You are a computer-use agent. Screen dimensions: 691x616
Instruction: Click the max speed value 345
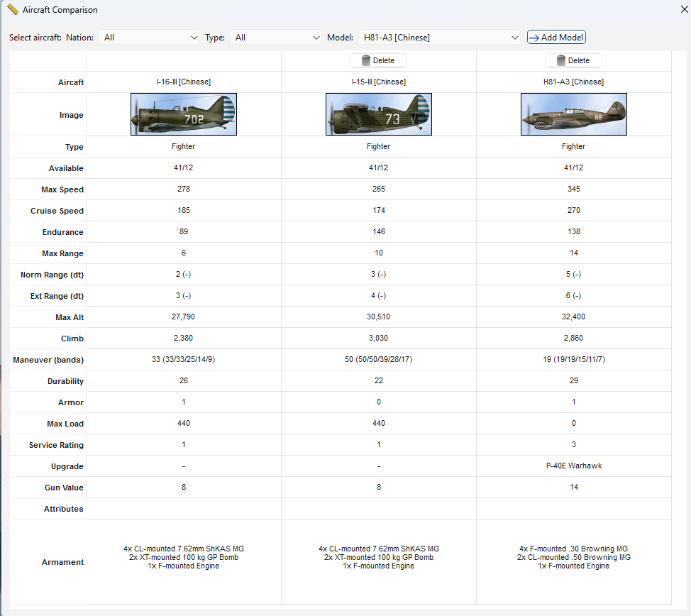(574, 189)
